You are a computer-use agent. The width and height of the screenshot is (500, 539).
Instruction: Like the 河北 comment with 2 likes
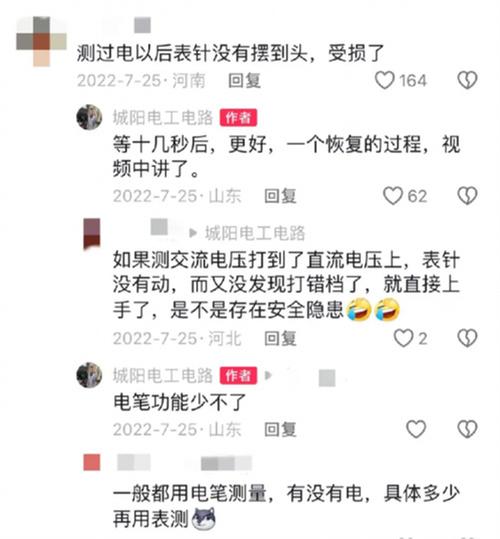pyautogui.click(x=403, y=338)
